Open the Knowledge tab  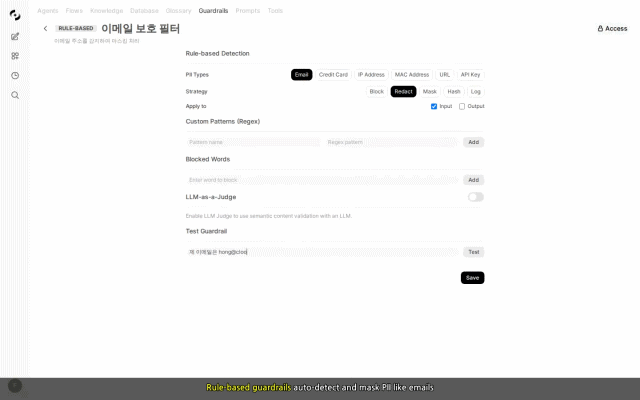tap(106, 10)
